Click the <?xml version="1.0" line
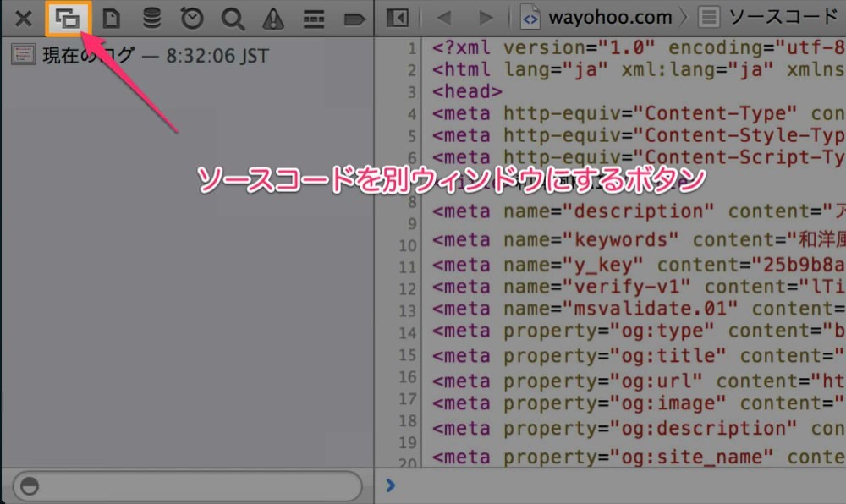The height and width of the screenshot is (504, 846). coord(638,47)
